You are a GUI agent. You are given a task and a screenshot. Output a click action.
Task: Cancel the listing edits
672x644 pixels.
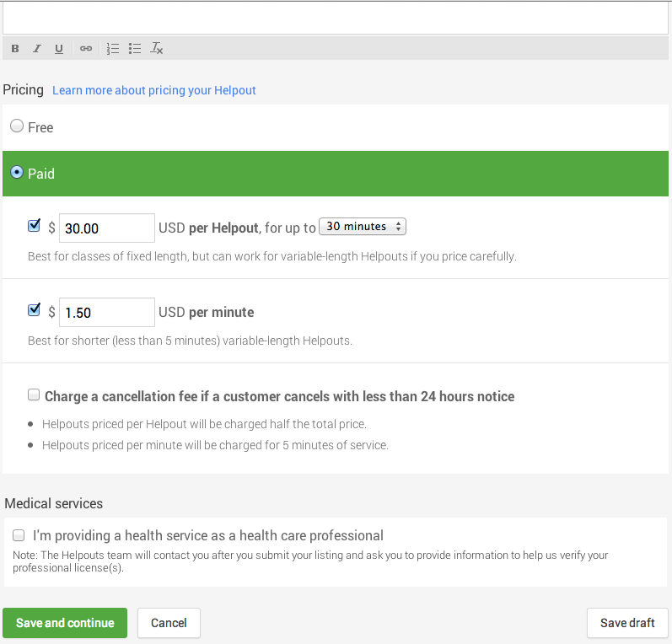coord(169,623)
